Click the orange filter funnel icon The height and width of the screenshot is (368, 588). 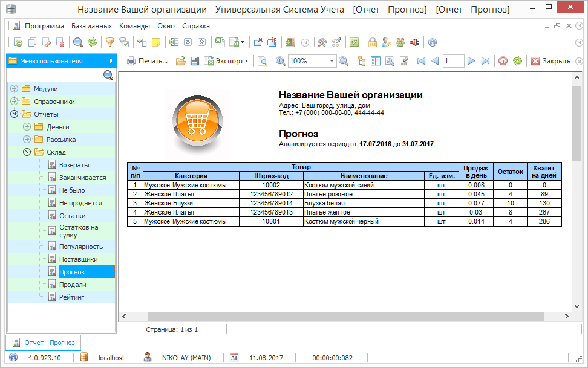coord(110,42)
